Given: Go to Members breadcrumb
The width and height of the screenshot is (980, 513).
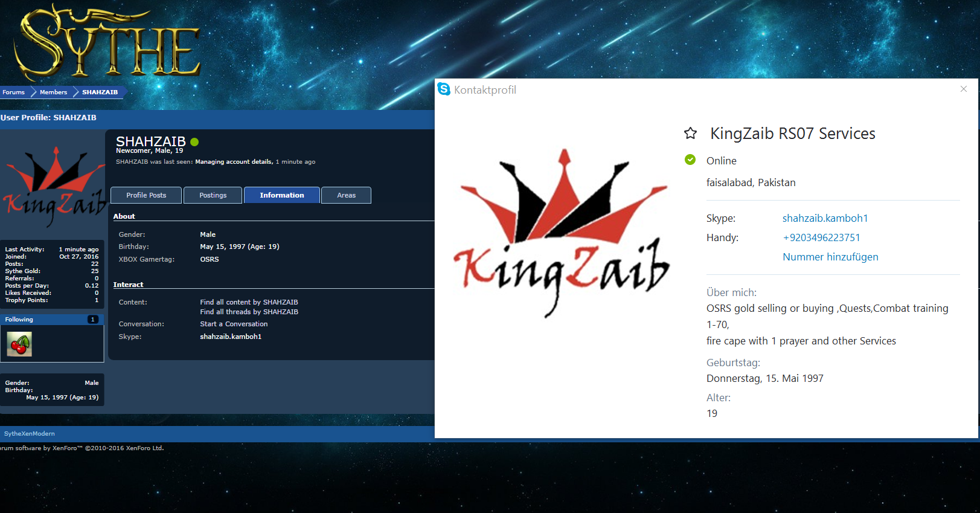Looking at the screenshot, I should [x=53, y=92].
